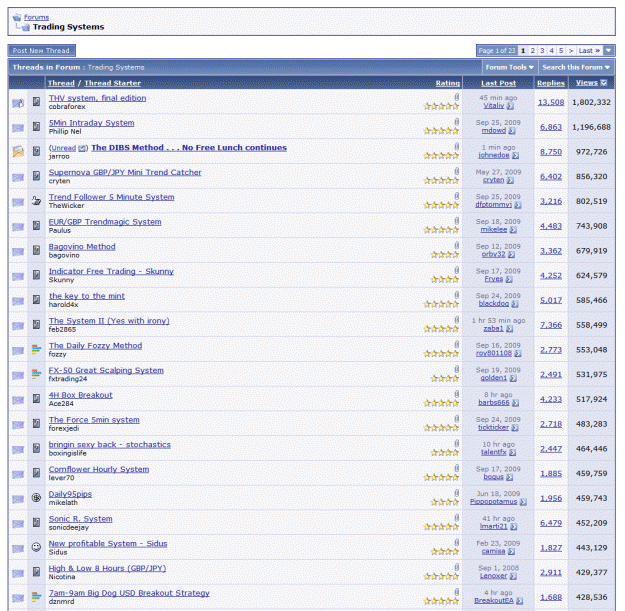Open Indicator Free Trading - Skunny thread

pos(111,271)
